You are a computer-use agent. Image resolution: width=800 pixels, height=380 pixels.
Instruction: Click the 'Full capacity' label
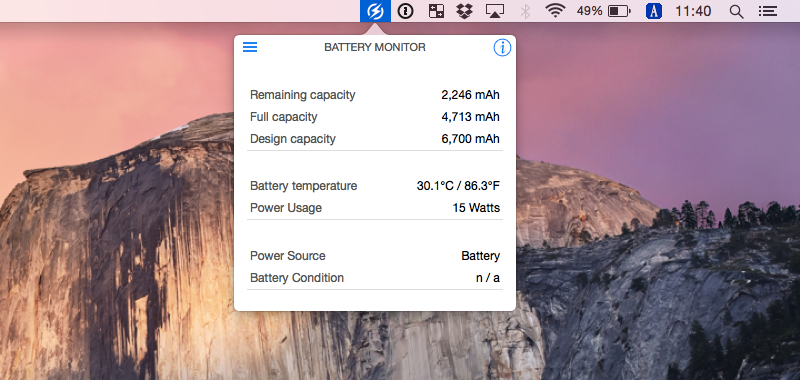[284, 117]
